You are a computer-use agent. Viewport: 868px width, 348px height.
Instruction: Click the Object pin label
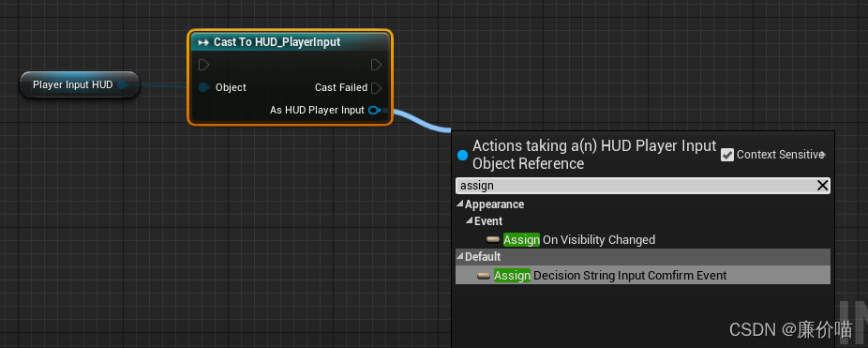(231, 87)
